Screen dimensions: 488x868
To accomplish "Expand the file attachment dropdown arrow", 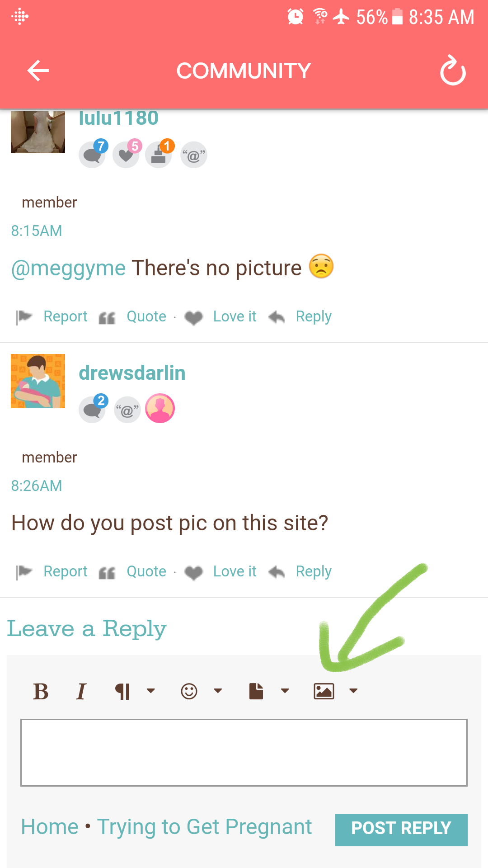I will 285,691.
